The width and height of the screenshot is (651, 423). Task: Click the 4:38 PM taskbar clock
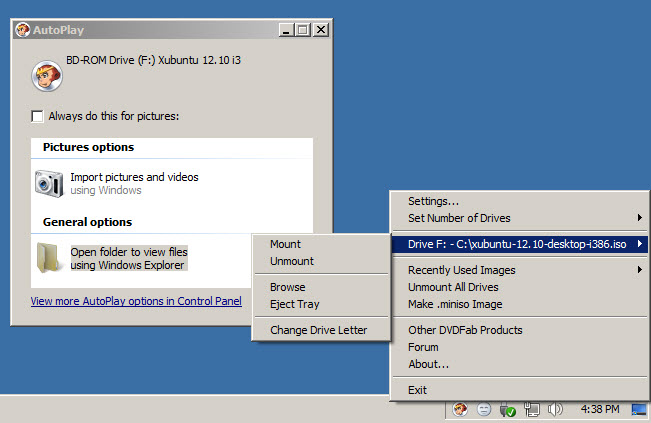[x=600, y=409]
